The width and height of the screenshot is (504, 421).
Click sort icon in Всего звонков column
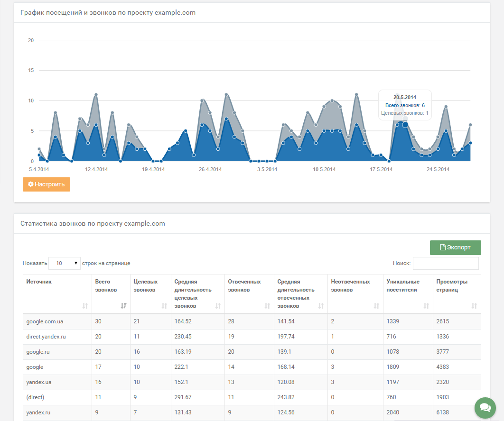point(123,306)
